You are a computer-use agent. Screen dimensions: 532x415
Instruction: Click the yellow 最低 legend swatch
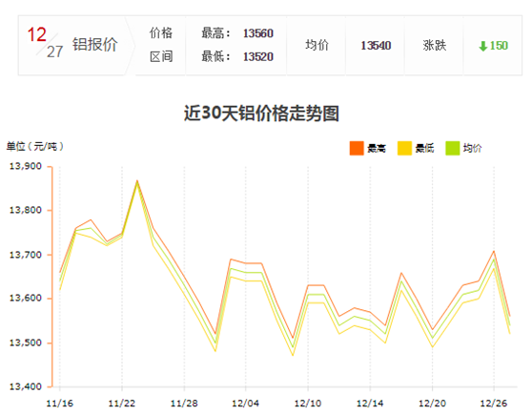pos(404,148)
